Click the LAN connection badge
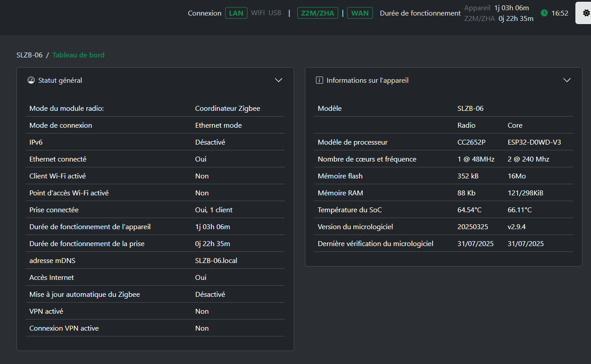Screen dimensions: 591x364 coord(236,13)
